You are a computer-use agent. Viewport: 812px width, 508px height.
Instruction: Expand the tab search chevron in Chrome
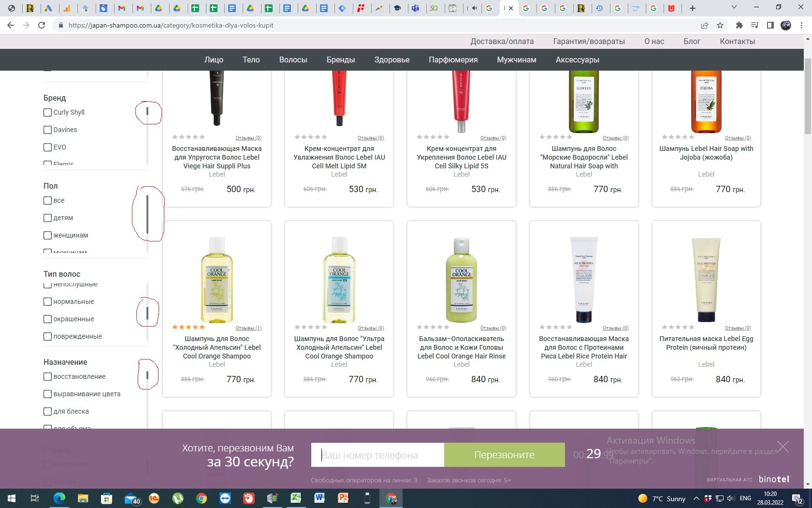[734, 8]
